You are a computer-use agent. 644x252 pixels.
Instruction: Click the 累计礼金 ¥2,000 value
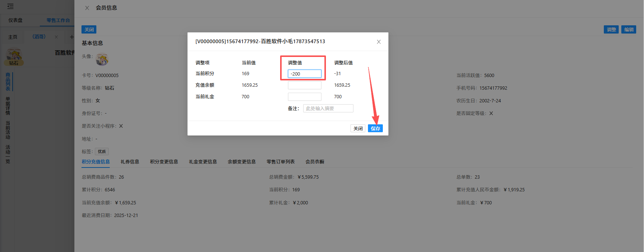tap(301, 202)
